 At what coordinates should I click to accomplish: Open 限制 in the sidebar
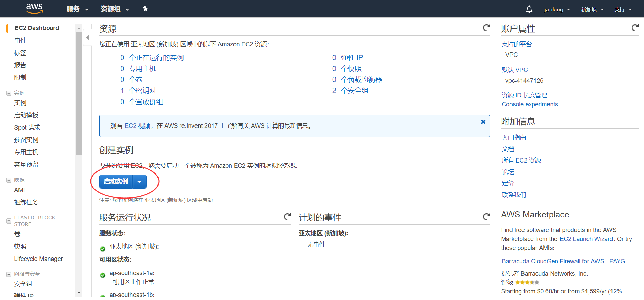tap(20, 77)
